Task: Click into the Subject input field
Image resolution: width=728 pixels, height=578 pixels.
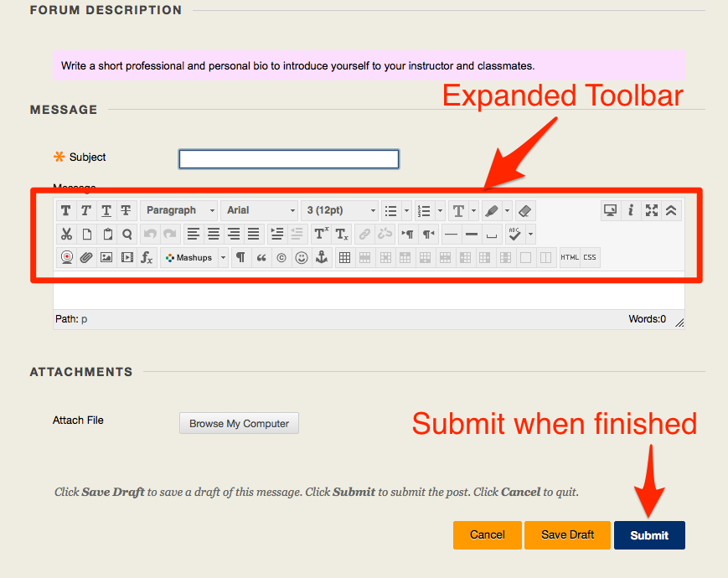Action: 289,159
